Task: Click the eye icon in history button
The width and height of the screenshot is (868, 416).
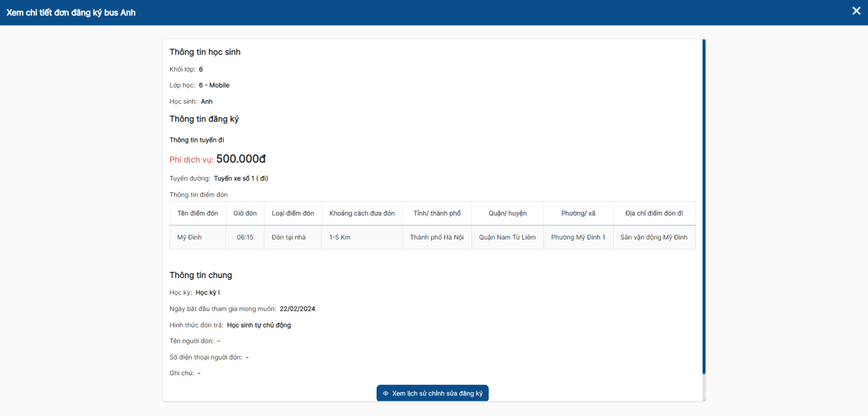Action: click(386, 394)
